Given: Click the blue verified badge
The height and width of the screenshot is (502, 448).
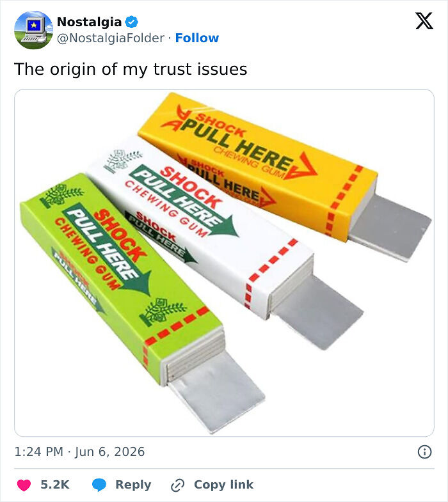Looking at the screenshot, I should [131, 22].
